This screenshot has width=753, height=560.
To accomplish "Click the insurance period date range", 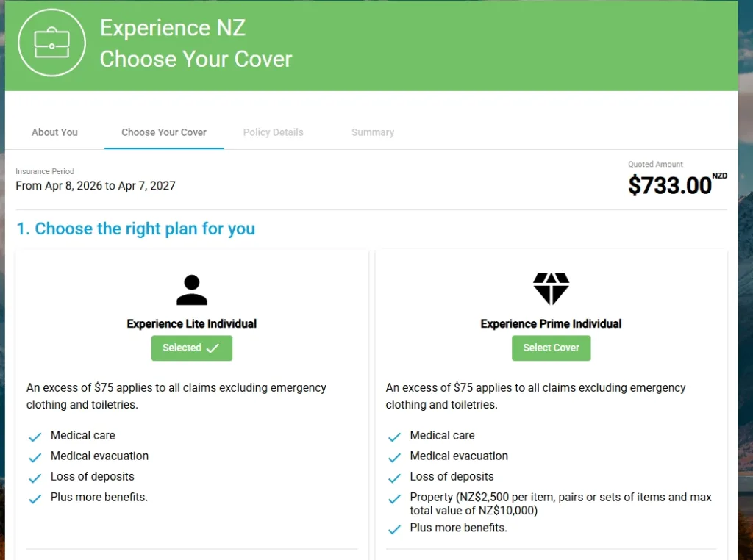I will pos(96,186).
